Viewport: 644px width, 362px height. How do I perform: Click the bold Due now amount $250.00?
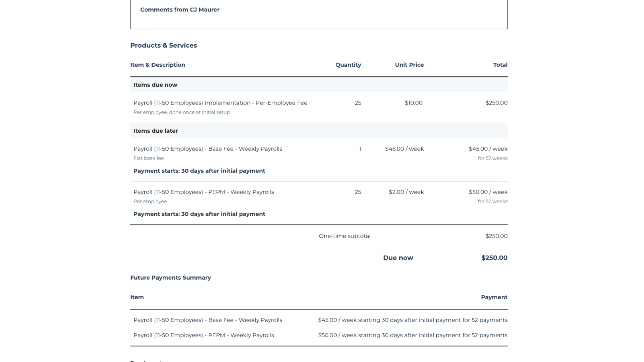coord(494,258)
